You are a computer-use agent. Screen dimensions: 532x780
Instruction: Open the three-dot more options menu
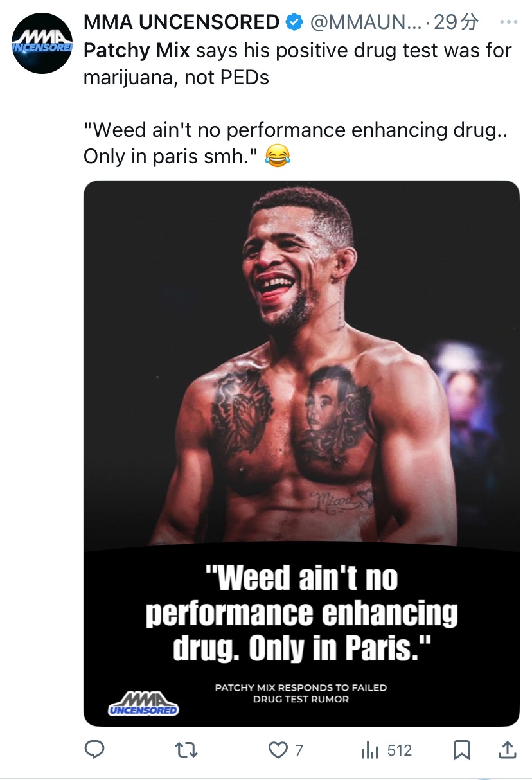pyautogui.click(x=508, y=22)
